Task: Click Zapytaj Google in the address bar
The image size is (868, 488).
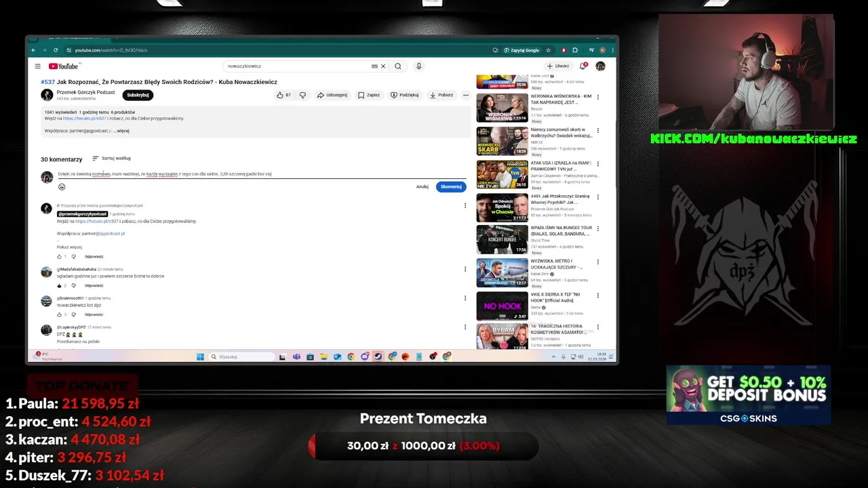Action: [x=521, y=50]
